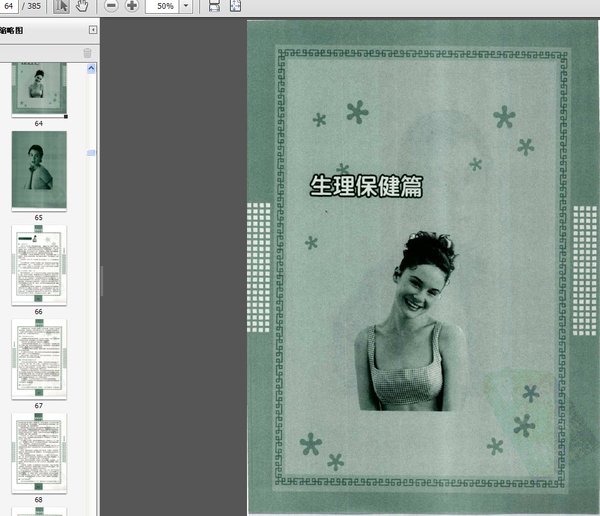This screenshot has height=516, width=600.
Task: Open page 68 thumbnail
Action: (39, 453)
